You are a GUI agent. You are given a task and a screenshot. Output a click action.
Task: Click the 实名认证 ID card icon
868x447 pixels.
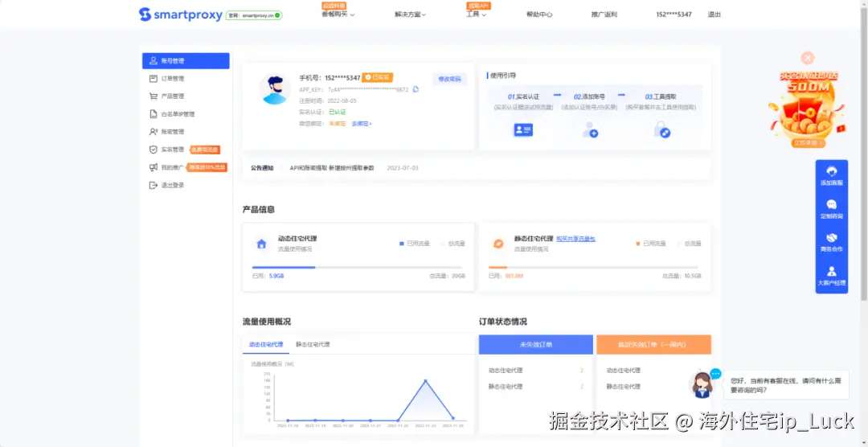coord(523,130)
